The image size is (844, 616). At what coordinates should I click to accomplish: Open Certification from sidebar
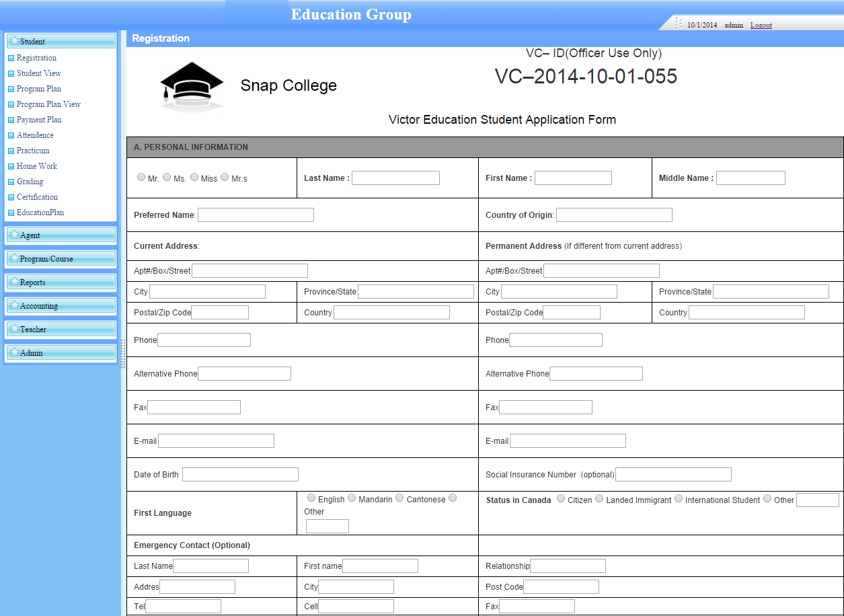coord(37,197)
